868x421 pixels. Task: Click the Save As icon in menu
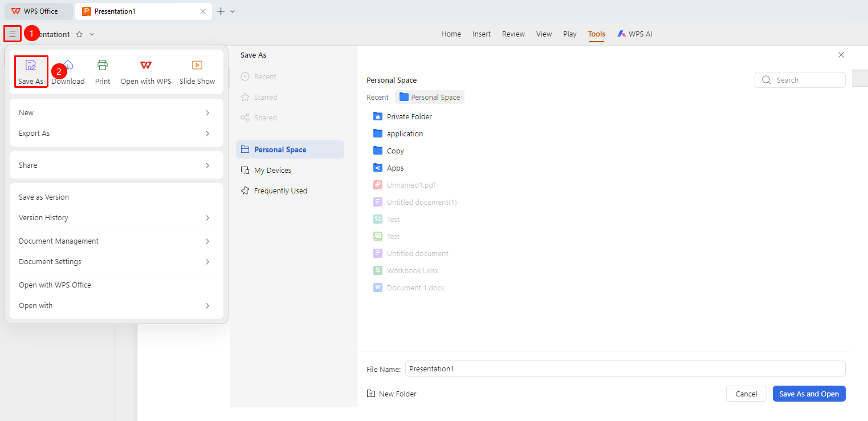[x=31, y=65]
